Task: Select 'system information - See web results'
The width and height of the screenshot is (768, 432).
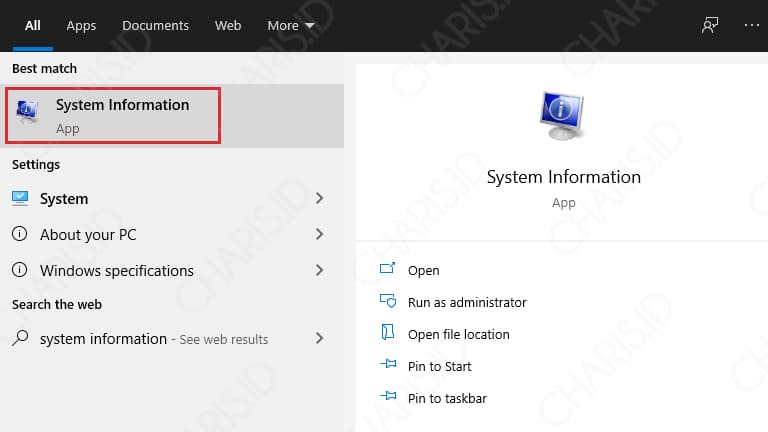Action: 172,338
